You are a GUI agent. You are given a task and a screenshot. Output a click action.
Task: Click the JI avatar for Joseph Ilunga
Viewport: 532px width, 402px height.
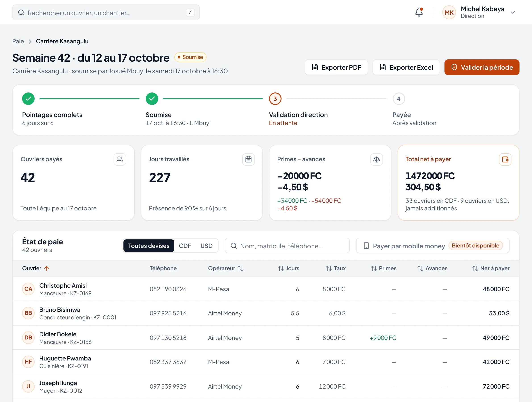28,386
